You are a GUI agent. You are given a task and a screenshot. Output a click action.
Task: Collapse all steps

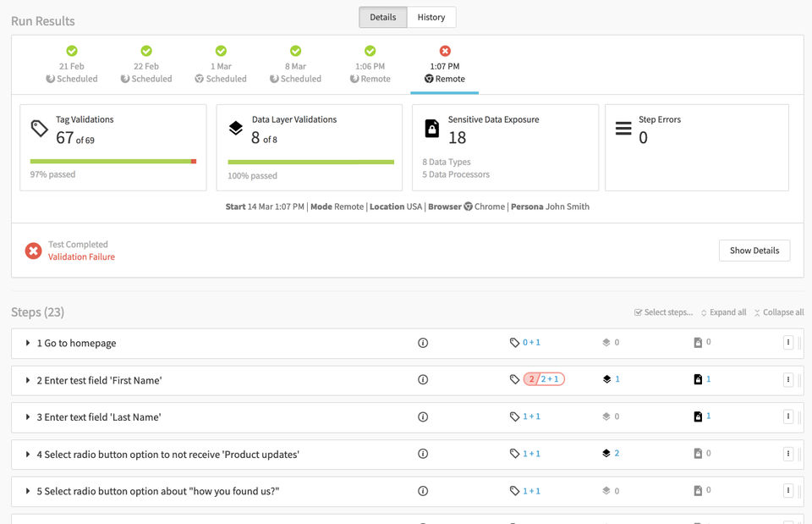pyautogui.click(x=778, y=312)
